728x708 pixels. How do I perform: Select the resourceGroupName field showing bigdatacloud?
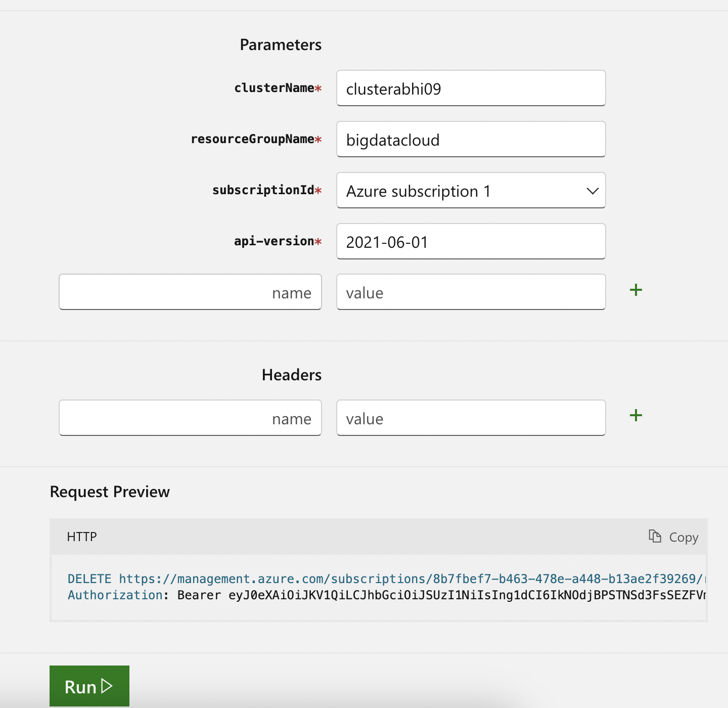coord(471,140)
